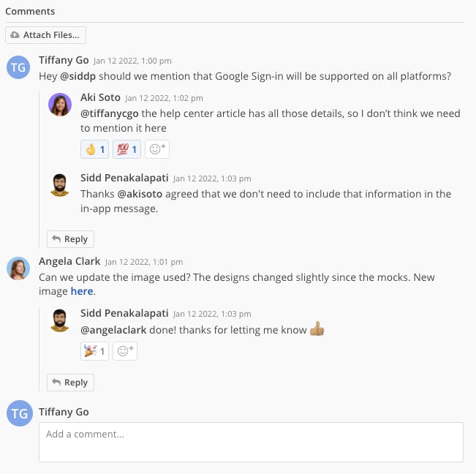
Task: Open the @siddp mention
Action: [x=78, y=76]
